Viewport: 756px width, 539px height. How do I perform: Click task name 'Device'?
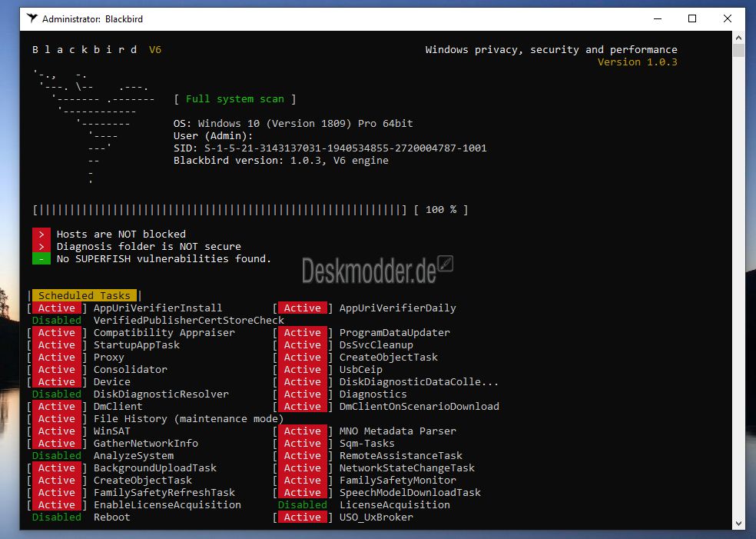[x=112, y=381]
